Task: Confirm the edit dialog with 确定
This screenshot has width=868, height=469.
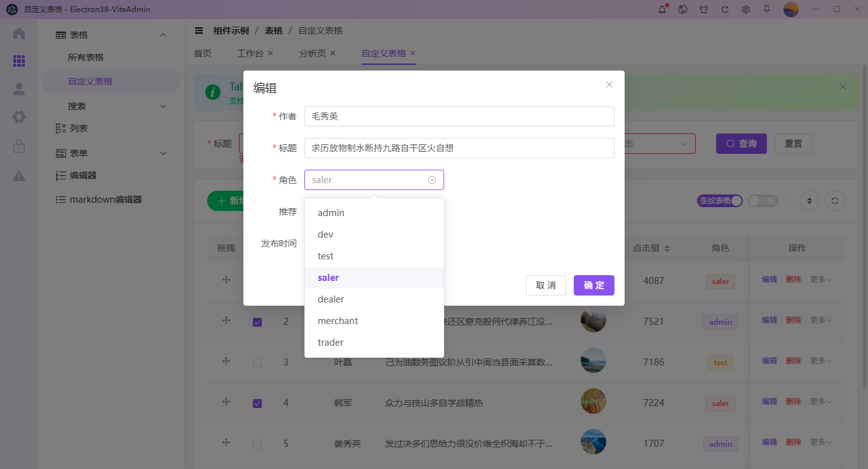Action: point(593,285)
